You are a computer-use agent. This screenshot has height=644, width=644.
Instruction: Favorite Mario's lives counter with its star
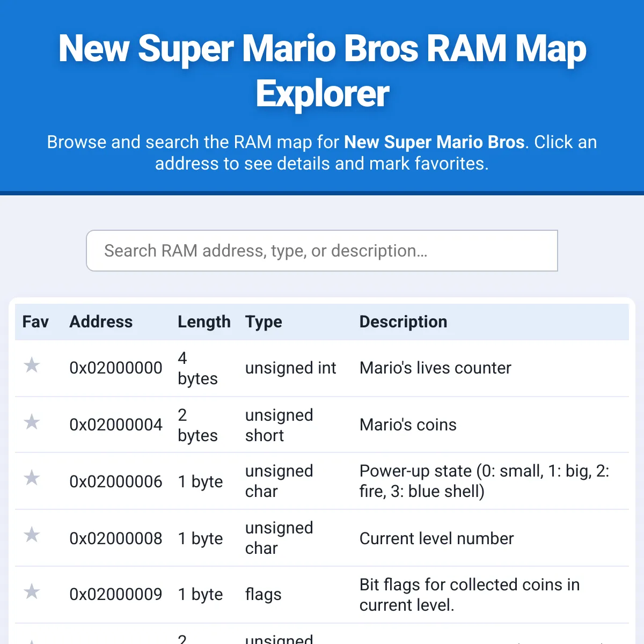(x=32, y=365)
